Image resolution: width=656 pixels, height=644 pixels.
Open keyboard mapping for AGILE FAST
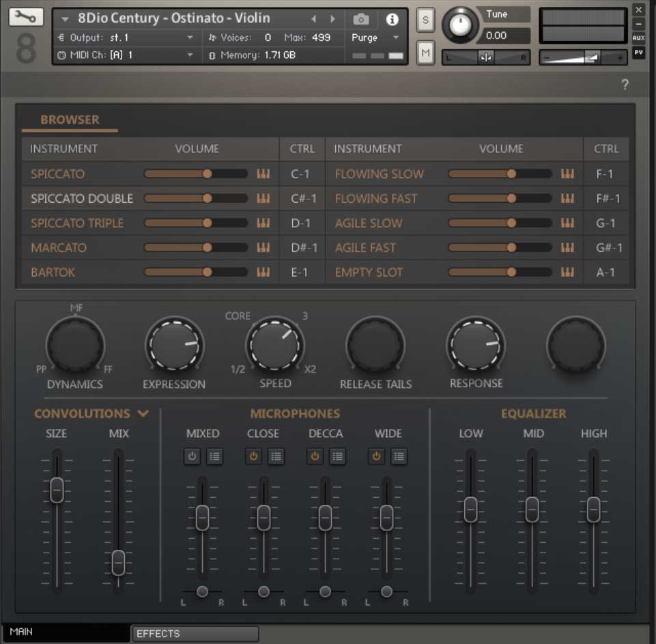point(567,248)
